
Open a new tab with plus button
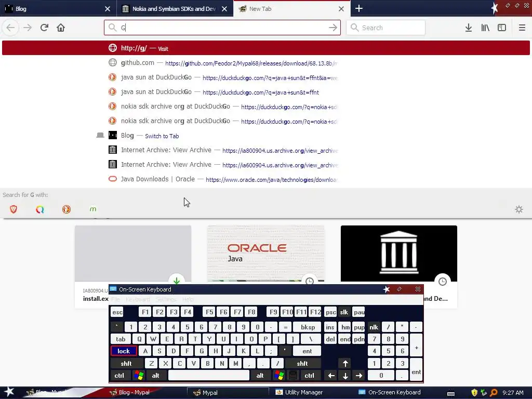[x=359, y=8]
